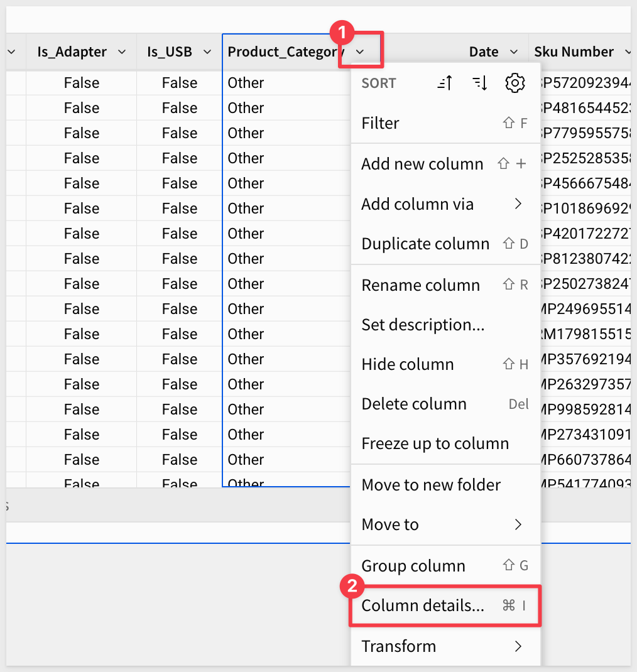Open the Date column dropdown arrow
The height and width of the screenshot is (672, 637).
(514, 52)
